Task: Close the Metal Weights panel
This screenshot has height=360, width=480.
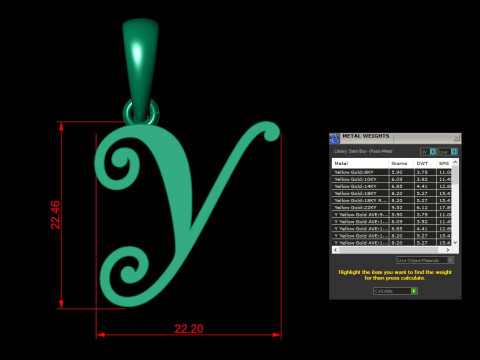Action: pyautogui.click(x=456, y=138)
